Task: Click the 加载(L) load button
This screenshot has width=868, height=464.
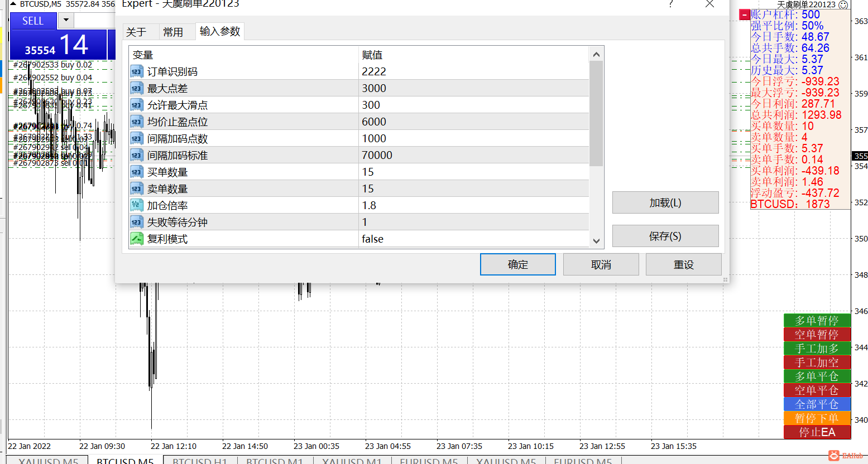Action: point(665,202)
